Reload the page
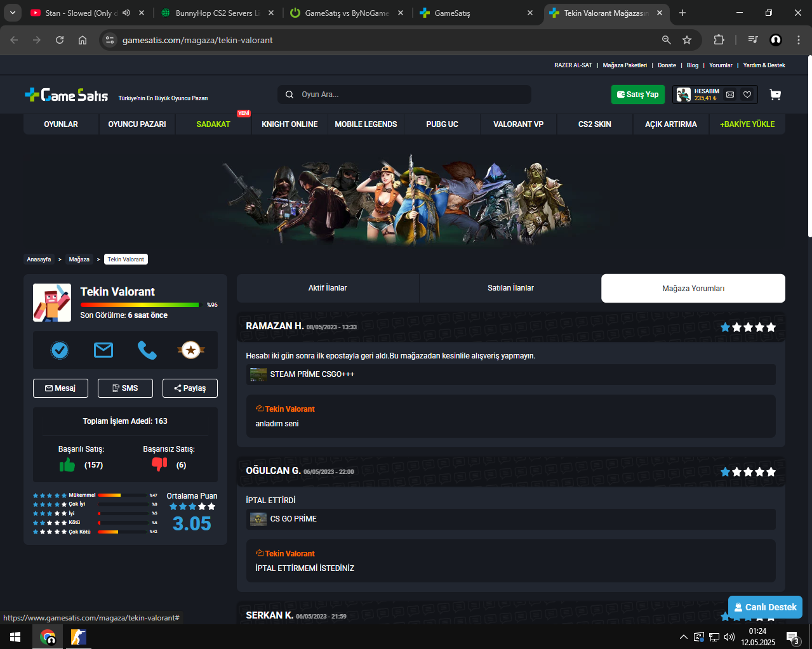The width and height of the screenshot is (812, 649). point(60,40)
